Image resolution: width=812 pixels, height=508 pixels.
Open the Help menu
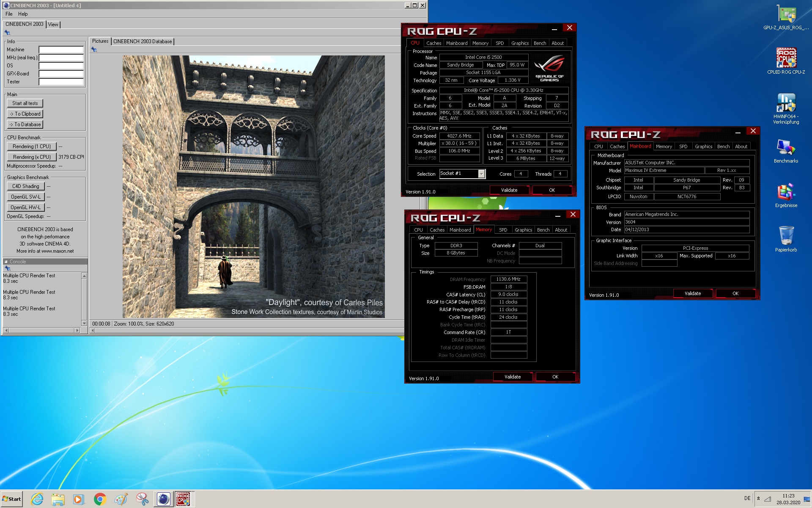[23, 14]
